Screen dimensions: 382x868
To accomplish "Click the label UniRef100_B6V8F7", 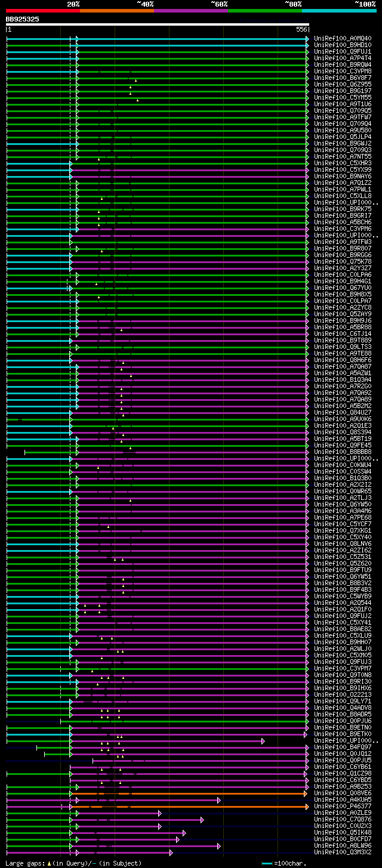I will coord(343,78).
